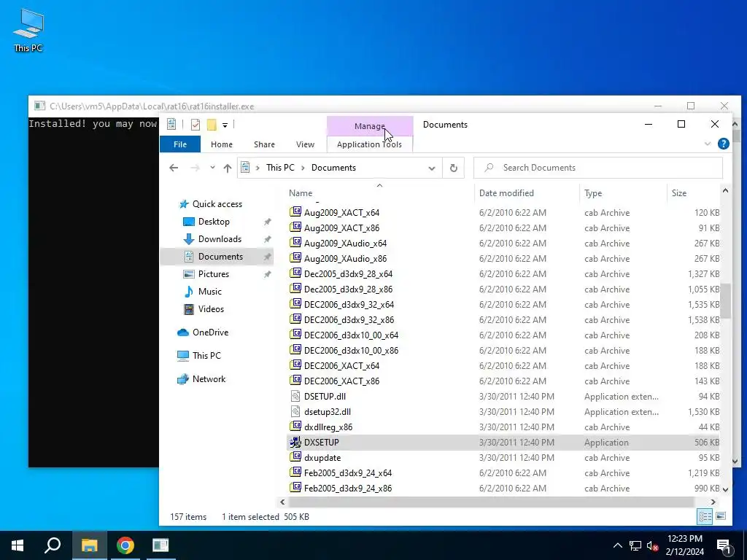Select the dxdllreg_x86 cab icon
Viewport: 747px width, 560px height.
[295, 427]
